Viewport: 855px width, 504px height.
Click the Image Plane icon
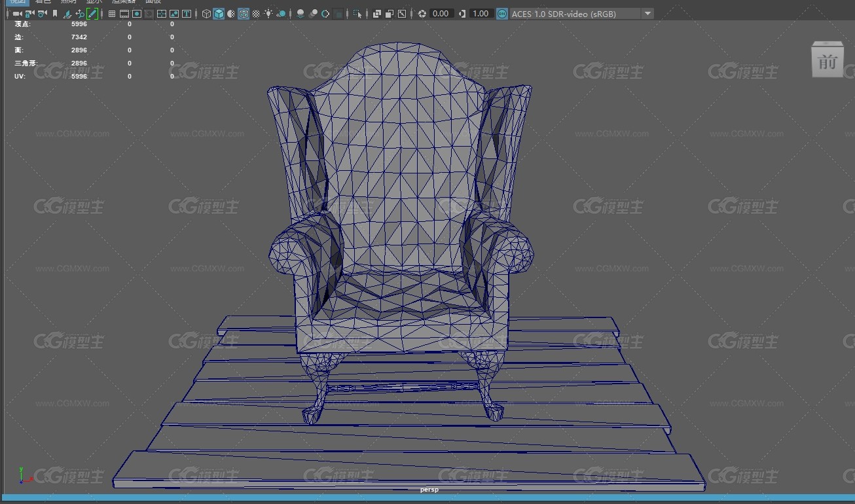tap(67, 13)
